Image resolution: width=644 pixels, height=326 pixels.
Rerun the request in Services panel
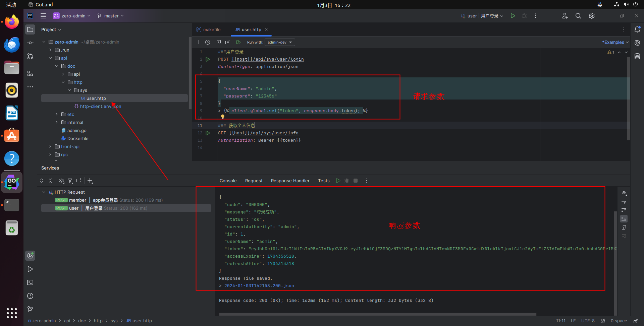click(x=338, y=181)
